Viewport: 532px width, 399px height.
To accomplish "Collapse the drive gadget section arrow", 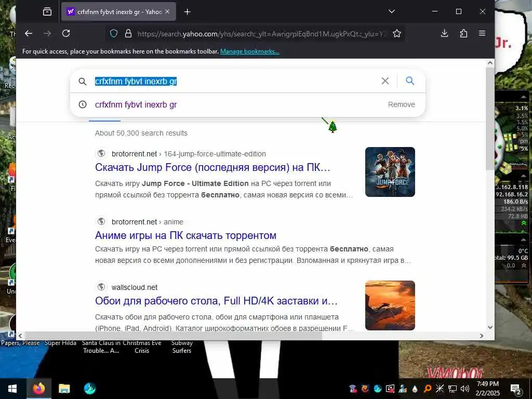I will pyautogui.click(x=524, y=240).
